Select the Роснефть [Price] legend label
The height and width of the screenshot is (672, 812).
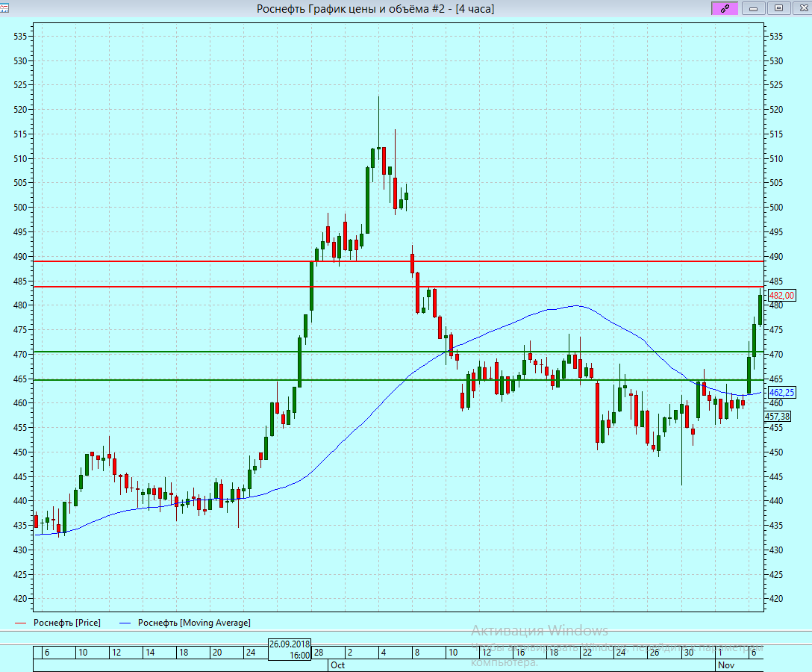click(x=67, y=622)
